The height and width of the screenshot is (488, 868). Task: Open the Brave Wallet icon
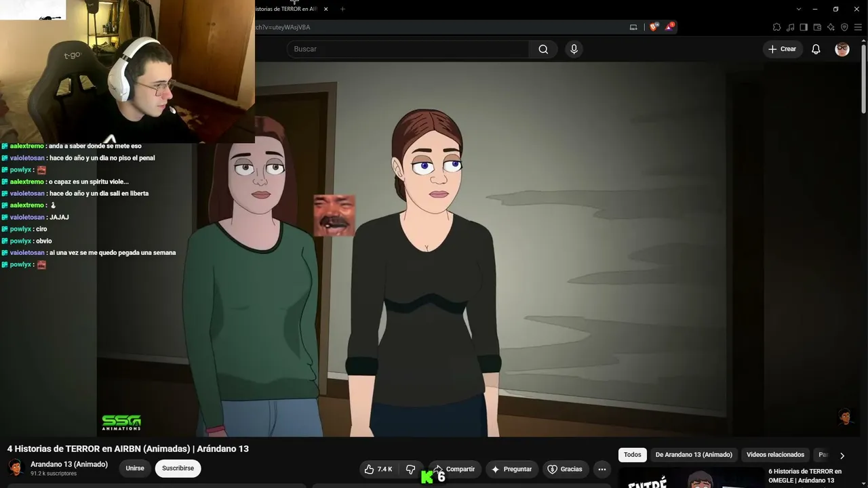817,27
